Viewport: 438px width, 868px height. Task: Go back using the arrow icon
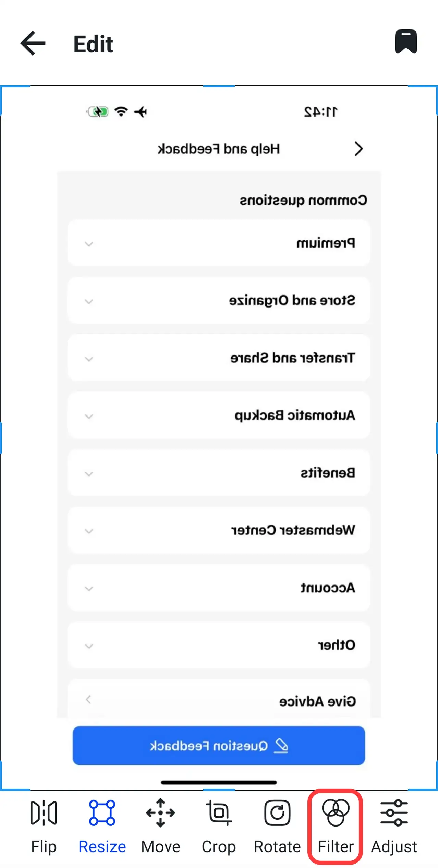(x=33, y=43)
